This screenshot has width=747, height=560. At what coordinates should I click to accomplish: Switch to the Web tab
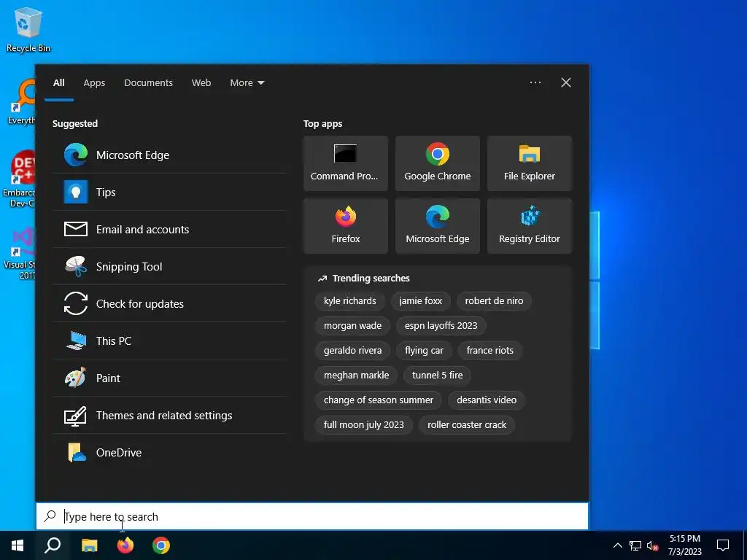(x=201, y=83)
